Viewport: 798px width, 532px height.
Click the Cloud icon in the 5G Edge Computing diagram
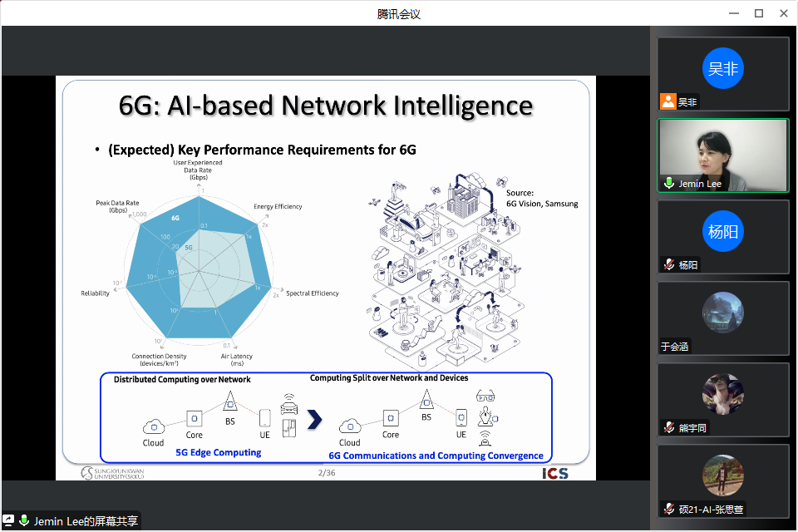pyautogui.click(x=154, y=426)
